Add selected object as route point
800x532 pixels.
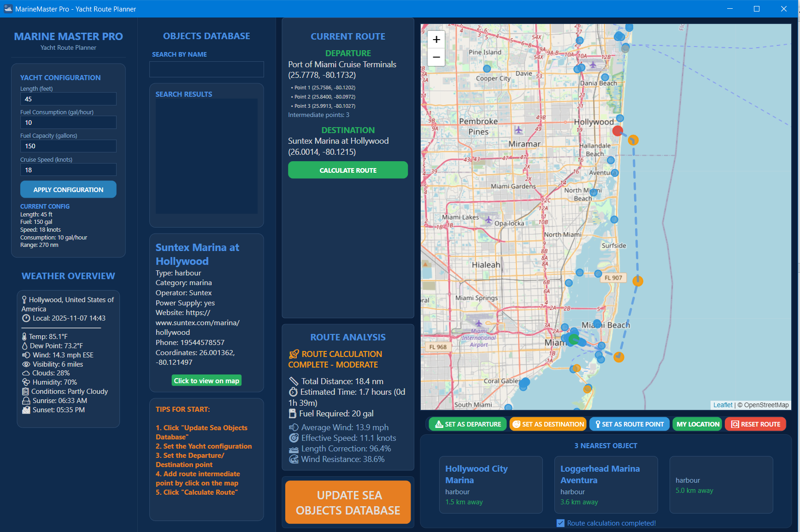pos(629,424)
